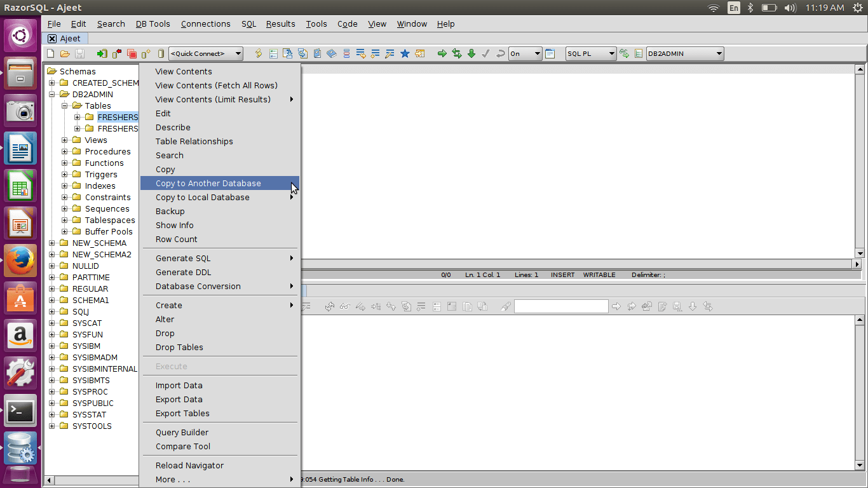Click the yellow lightning bolt icon
Image resolution: width=868 pixels, height=488 pixels.
pos(259,54)
